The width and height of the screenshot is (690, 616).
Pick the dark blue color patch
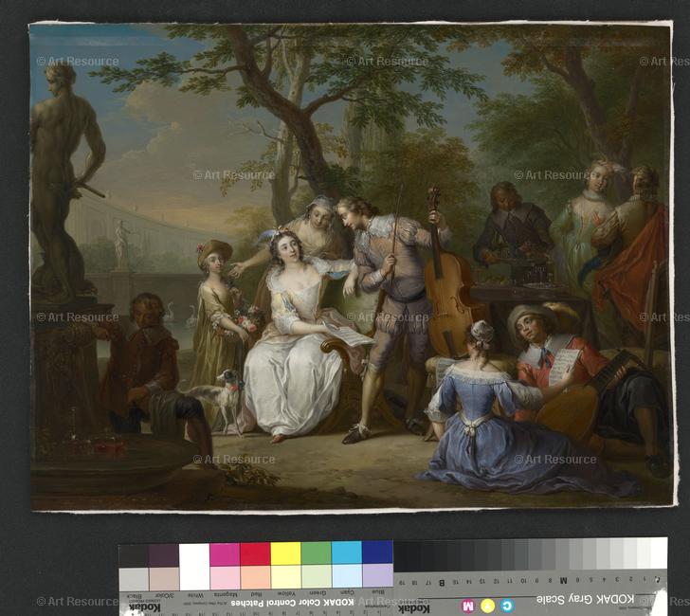point(377,553)
